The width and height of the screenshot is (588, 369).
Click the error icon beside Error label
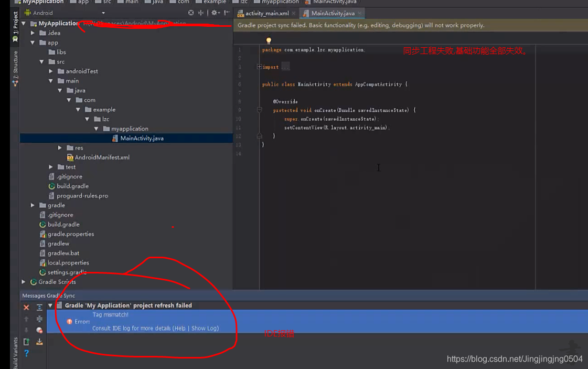pyautogui.click(x=69, y=322)
